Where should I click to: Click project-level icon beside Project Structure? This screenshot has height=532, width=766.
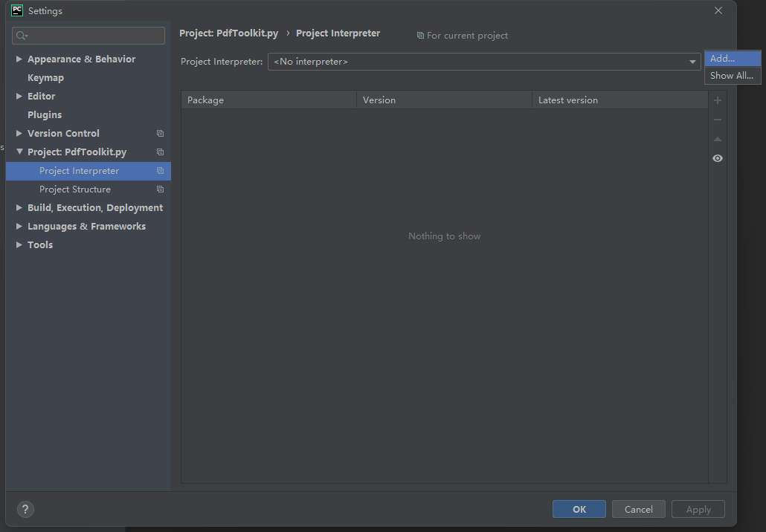(160, 189)
